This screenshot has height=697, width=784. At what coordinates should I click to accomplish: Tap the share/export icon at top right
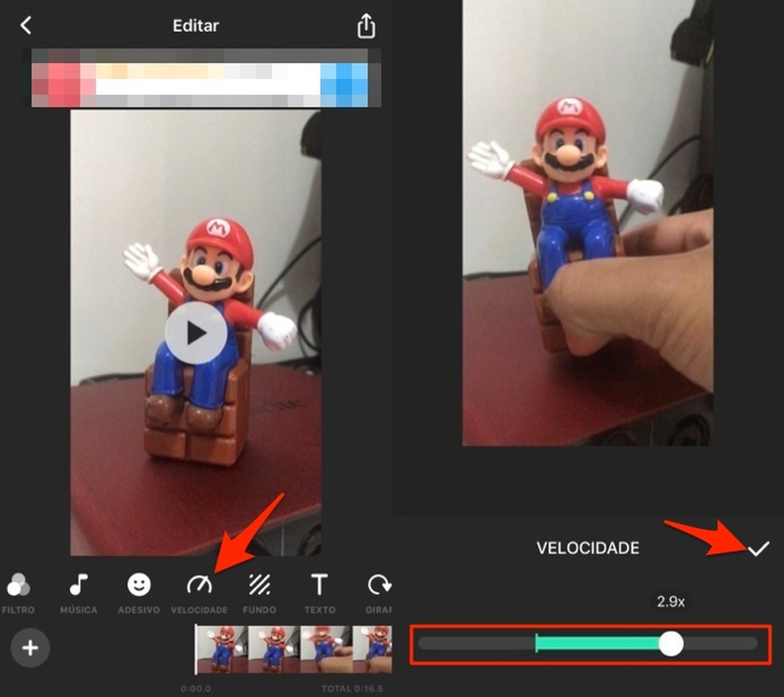365,25
